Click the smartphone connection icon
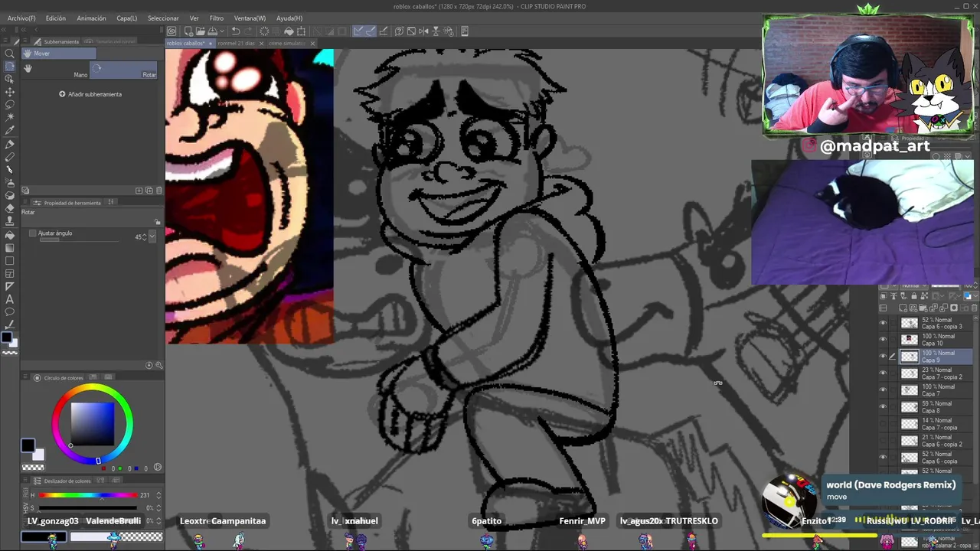Viewport: 980px width, 551px height. tap(465, 31)
